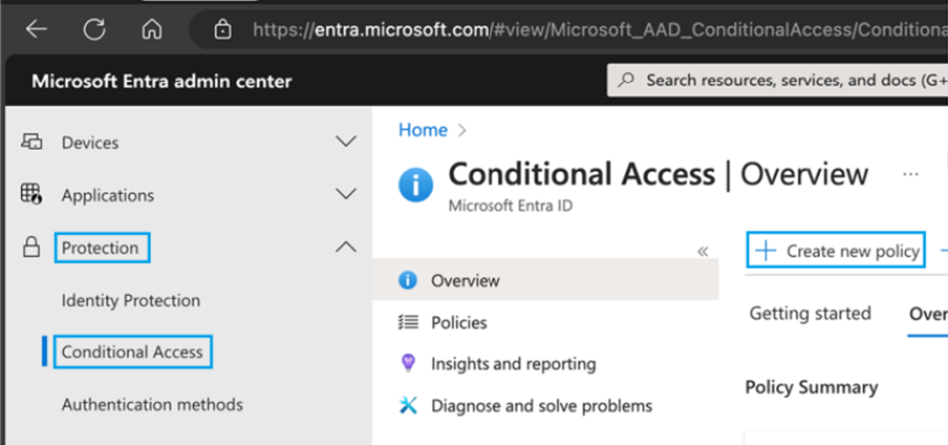Follow the Home breadcrumb link

[x=422, y=130]
